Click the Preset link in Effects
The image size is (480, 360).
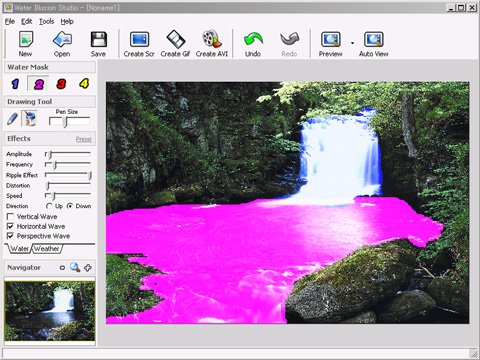(x=84, y=139)
